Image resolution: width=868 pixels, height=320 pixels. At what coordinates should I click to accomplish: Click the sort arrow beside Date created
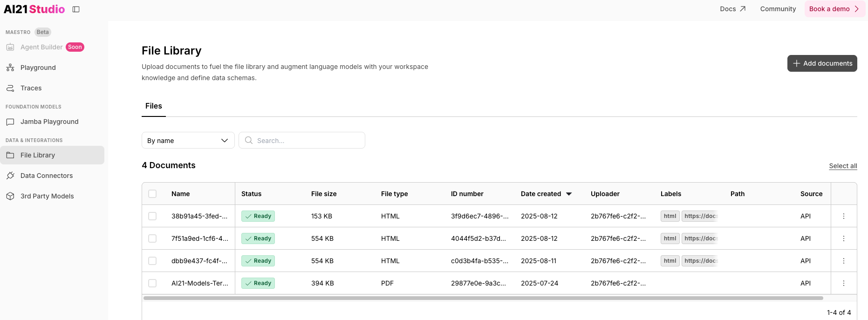(x=569, y=194)
